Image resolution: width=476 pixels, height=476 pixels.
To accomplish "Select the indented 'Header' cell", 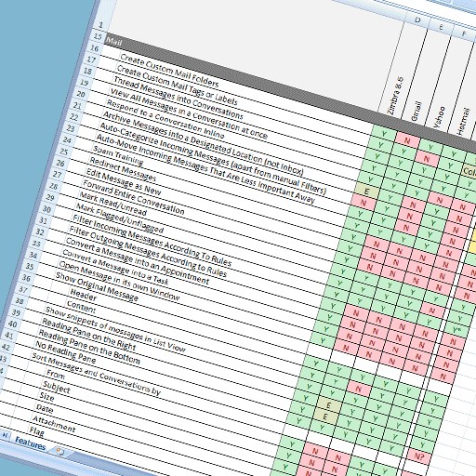I will coord(84,295).
